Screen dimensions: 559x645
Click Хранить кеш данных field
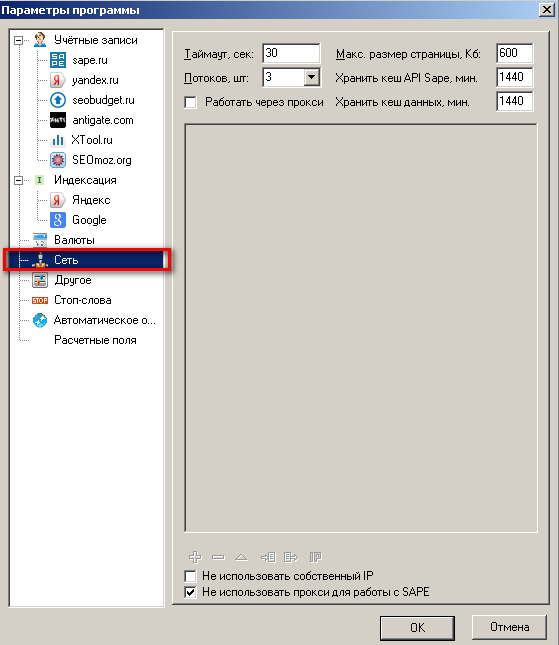click(515, 101)
